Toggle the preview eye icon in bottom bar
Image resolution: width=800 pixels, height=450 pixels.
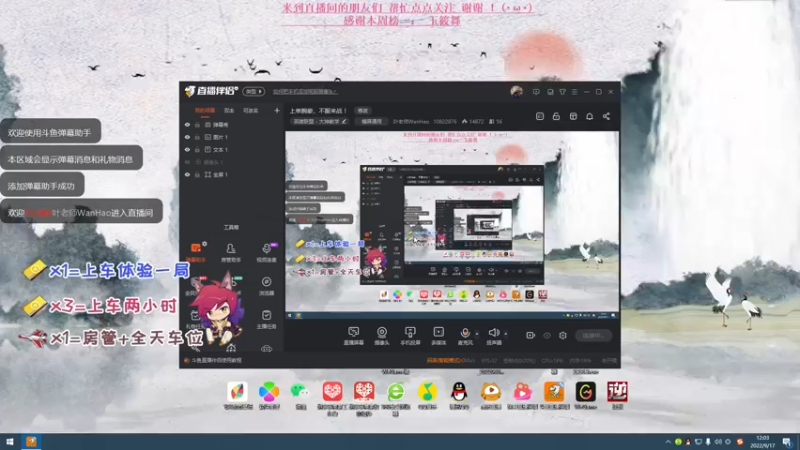(547, 335)
